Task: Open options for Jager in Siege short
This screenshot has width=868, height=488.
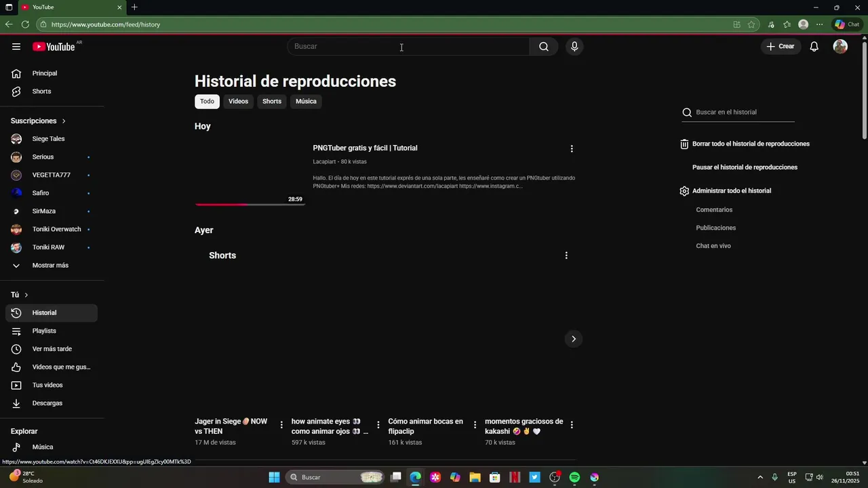Action: click(282, 425)
